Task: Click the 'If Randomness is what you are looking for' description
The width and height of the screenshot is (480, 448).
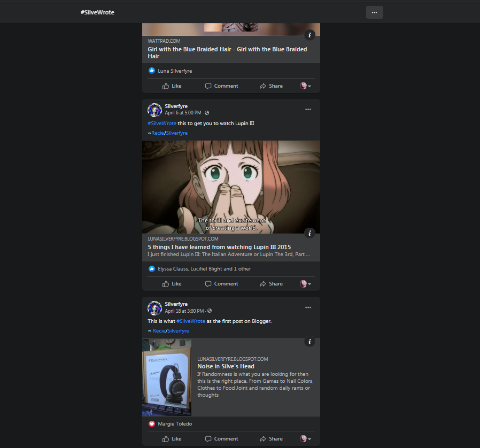Action: (x=256, y=384)
